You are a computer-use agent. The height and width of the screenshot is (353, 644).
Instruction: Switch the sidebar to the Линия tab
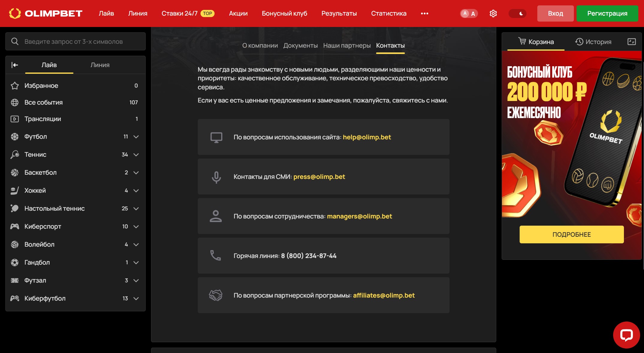(x=100, y=65)
